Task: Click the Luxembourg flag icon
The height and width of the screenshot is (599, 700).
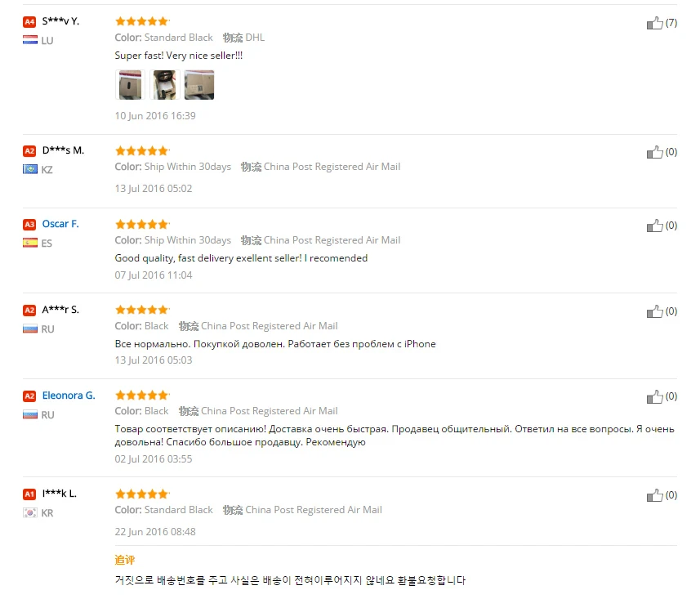Action: [x=30, y=40]
